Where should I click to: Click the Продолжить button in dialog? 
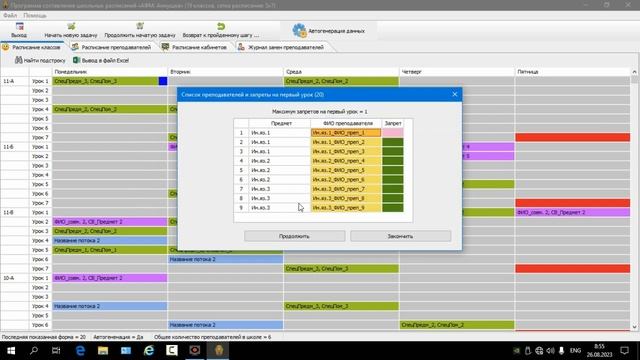tap(294, 236)
